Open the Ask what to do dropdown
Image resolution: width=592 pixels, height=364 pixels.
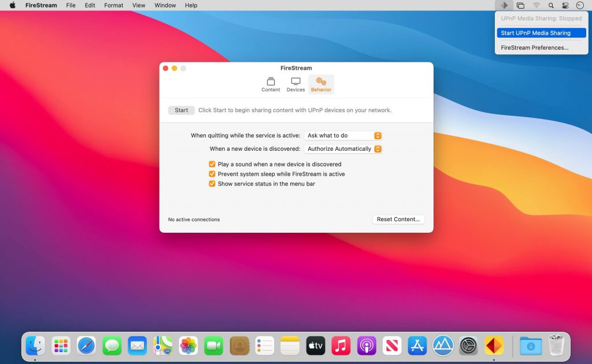tap(342, 135)
